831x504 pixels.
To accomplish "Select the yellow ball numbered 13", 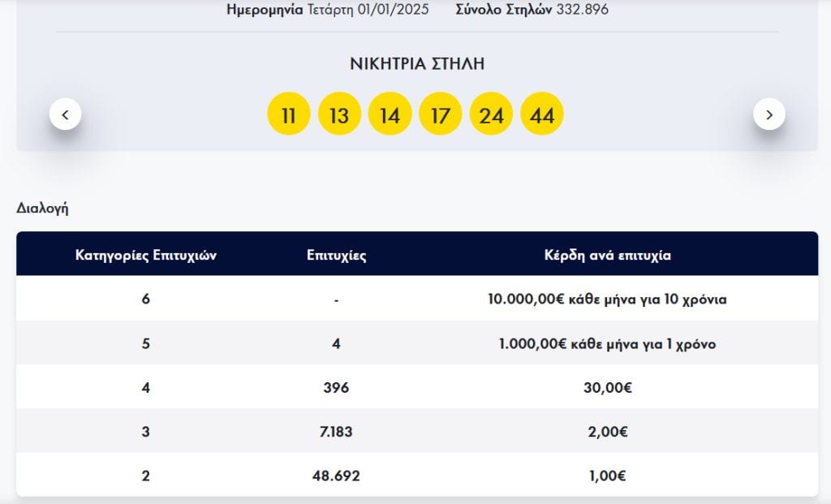I will [339, 115].
